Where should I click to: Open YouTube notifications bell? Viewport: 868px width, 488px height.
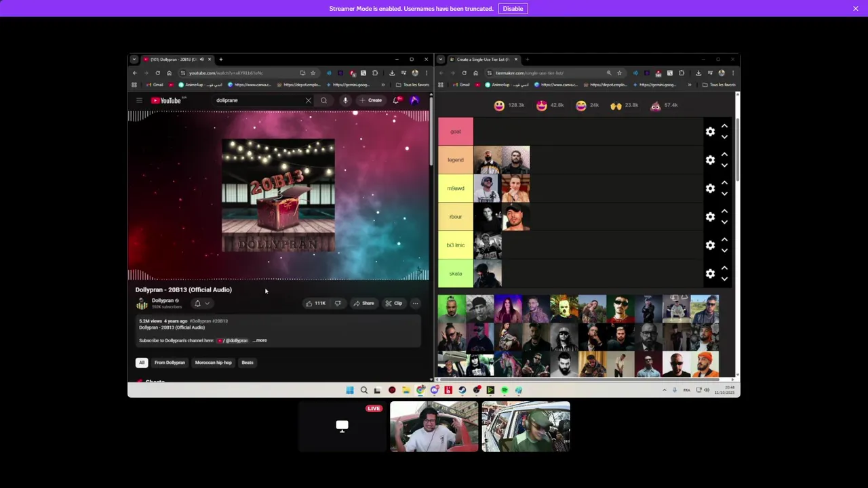[x=397, y=100]
